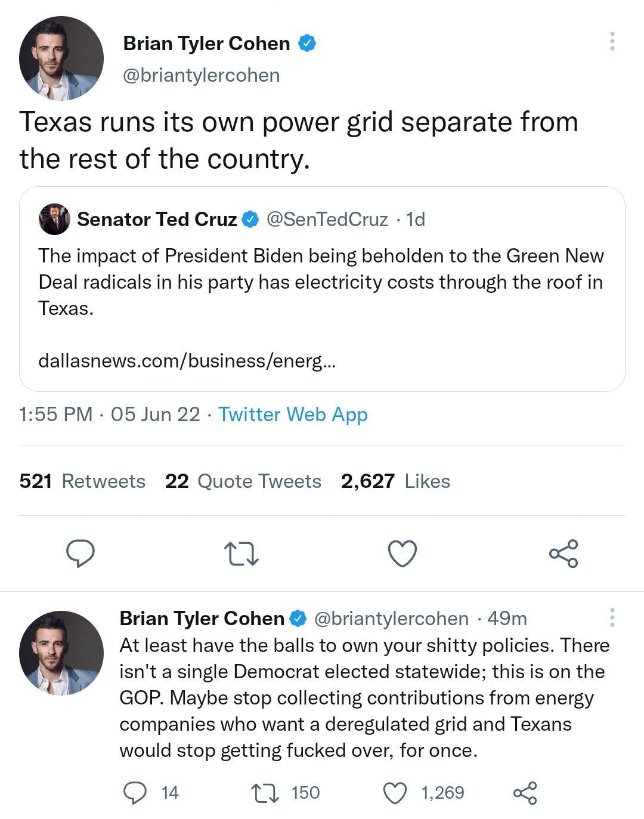The height and width of the screenshot is (819, 644).
Task: Click verified badge next to Brian Tyler Cohen
Action: 306,42
